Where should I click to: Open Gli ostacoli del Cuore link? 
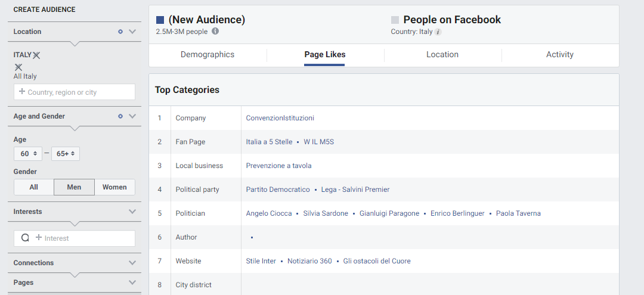pos(377,261)
